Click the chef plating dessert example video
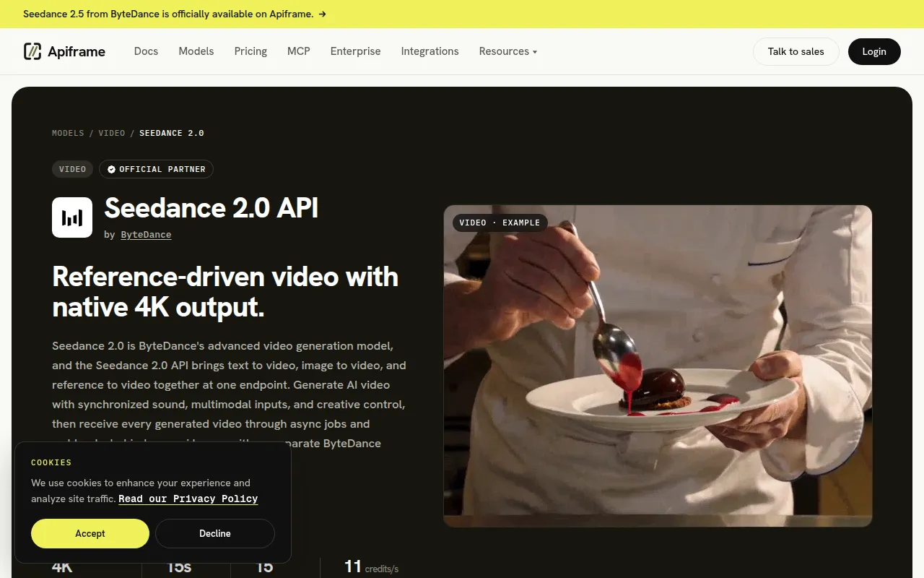 [658, 366]
